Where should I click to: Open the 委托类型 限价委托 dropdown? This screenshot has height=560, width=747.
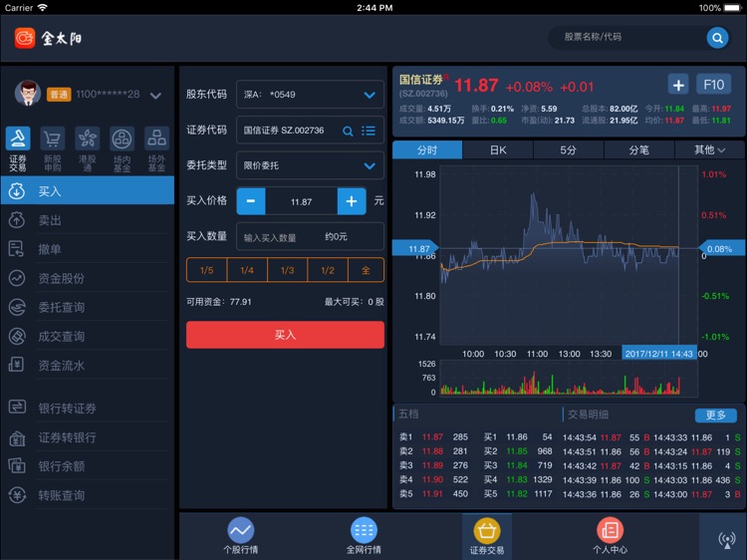[310, 165]
